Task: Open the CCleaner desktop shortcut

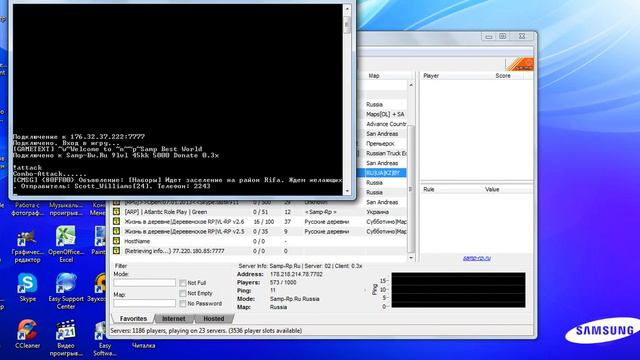Action: point(27,335)
